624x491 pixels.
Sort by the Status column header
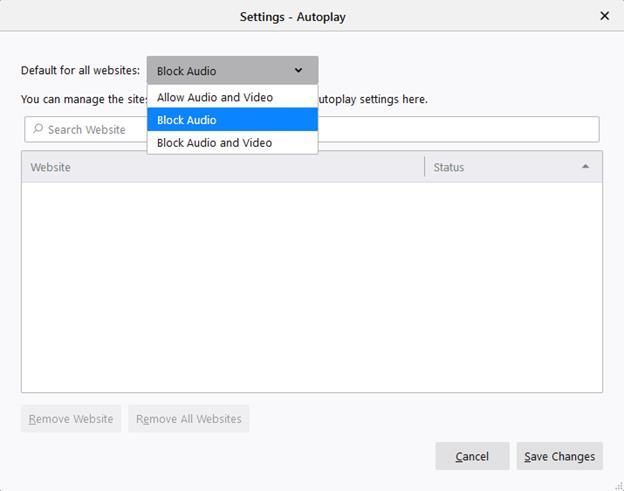click(x=500, y=167)
